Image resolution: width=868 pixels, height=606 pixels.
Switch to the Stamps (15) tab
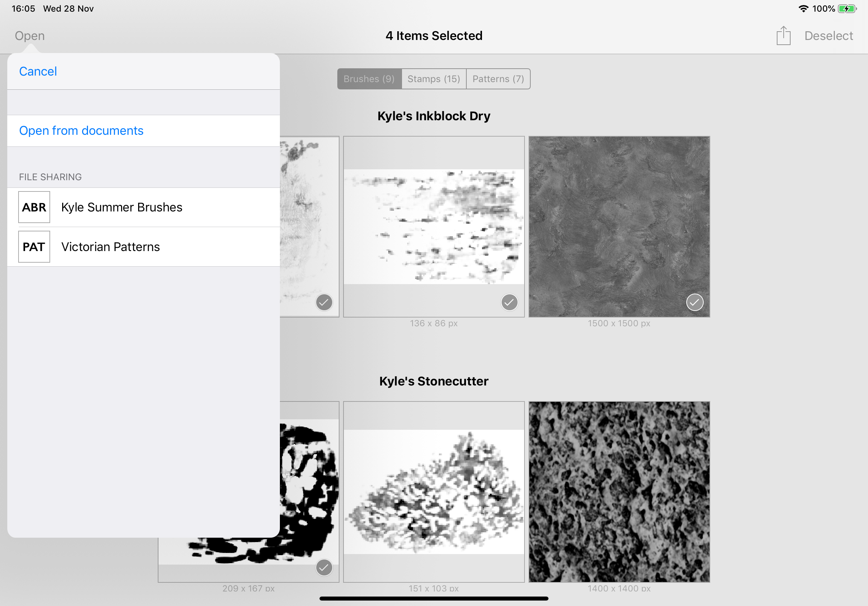point(434,79)
